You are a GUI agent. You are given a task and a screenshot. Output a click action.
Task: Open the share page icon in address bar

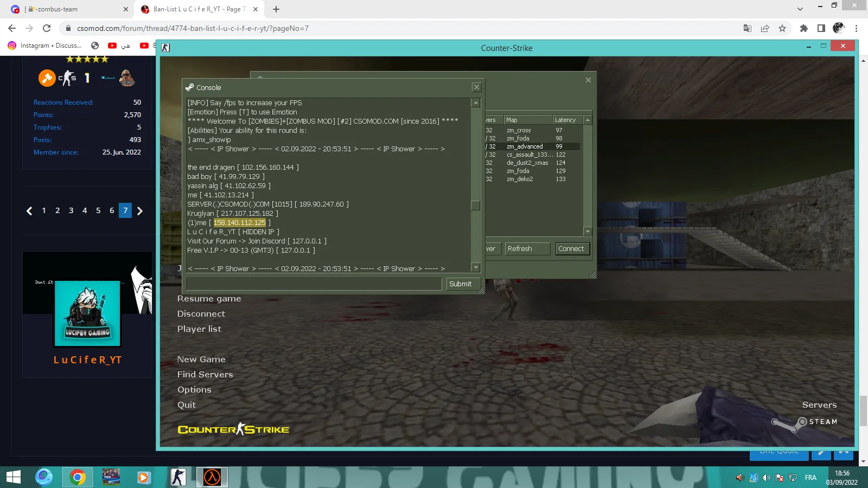(x=765, y=28)
